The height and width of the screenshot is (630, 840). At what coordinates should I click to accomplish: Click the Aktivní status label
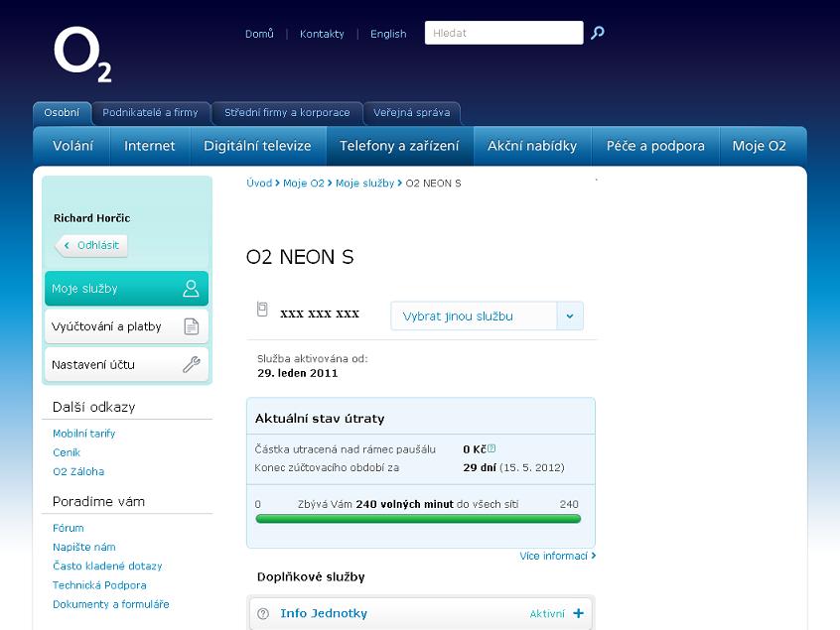pyautogui.click(x=547, y=614)
